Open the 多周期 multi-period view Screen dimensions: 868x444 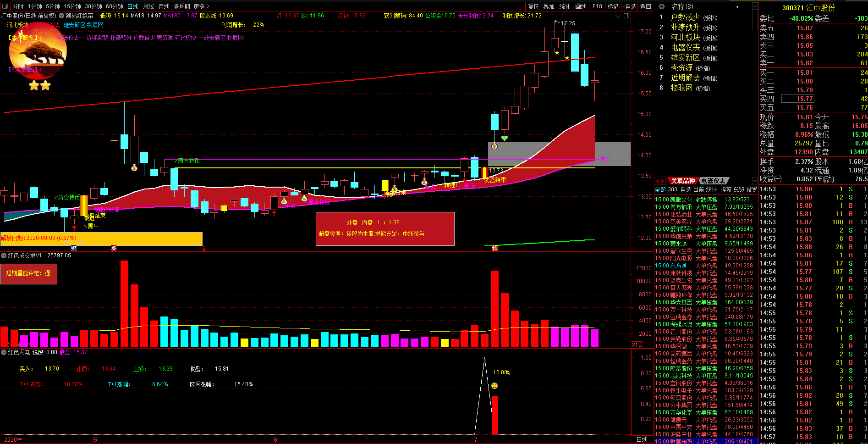[181, 6]
